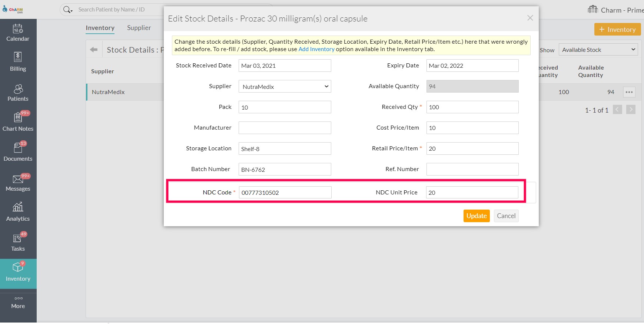Click the Update button
The width and height of the screenshot is (644, 324).
point(476,216)
